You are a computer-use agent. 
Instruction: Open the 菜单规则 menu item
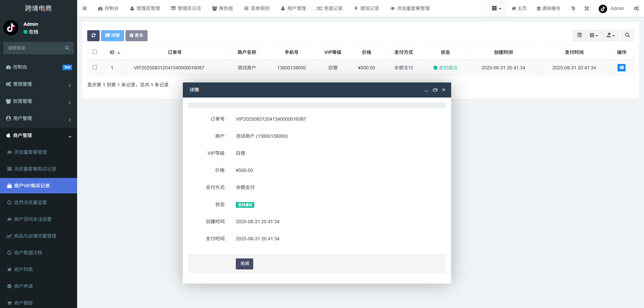coord(257,8)
